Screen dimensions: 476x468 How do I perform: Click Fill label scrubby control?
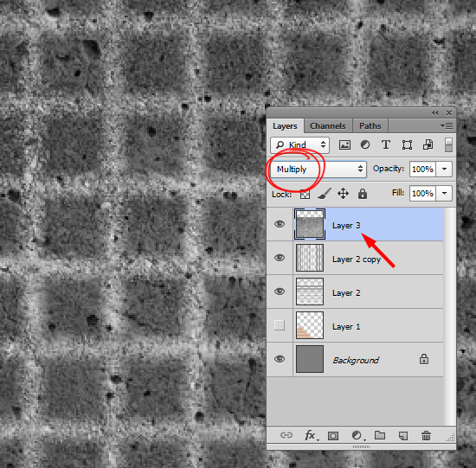coord(398,192)
